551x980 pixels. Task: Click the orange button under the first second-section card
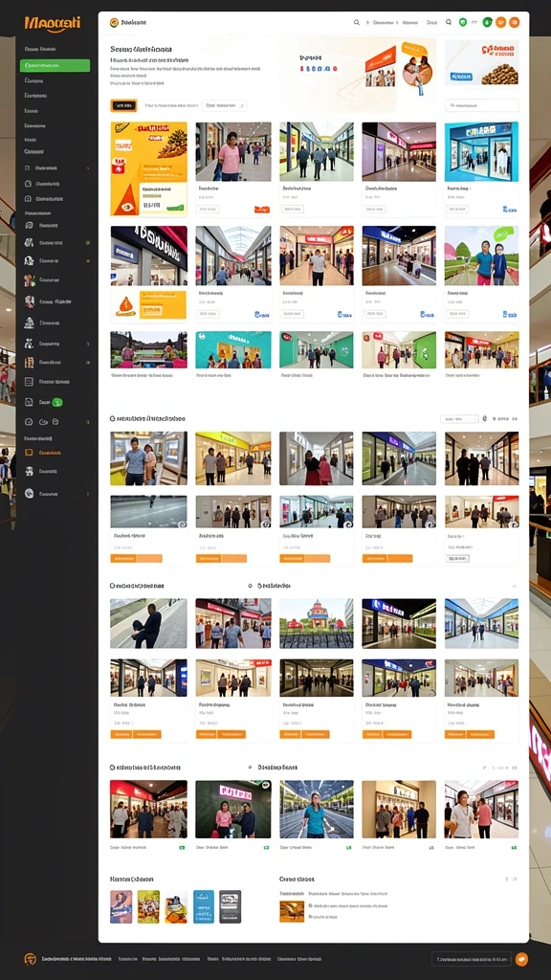click(136, 558)
